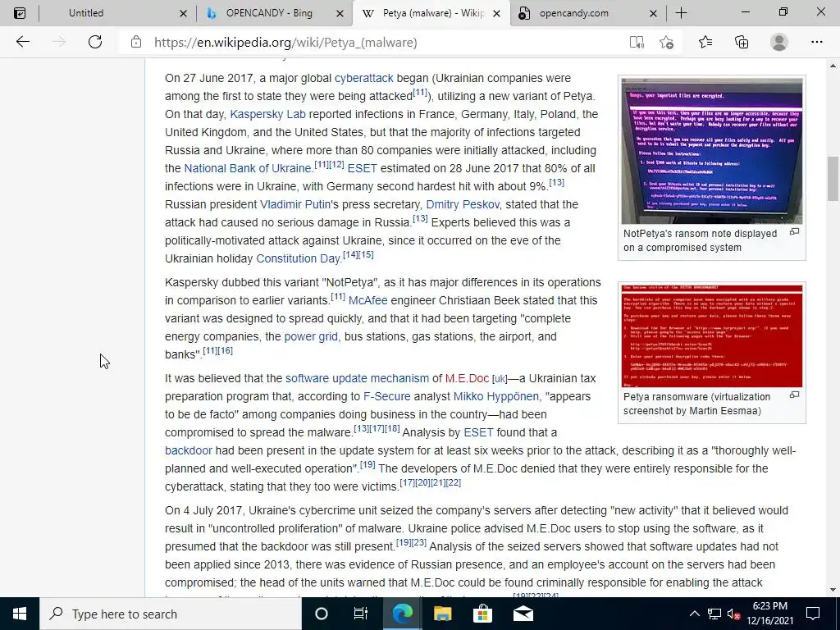This screenshot has width=840, height=630.
Task: Close the Untitled tab
Action: pos(183,13)
